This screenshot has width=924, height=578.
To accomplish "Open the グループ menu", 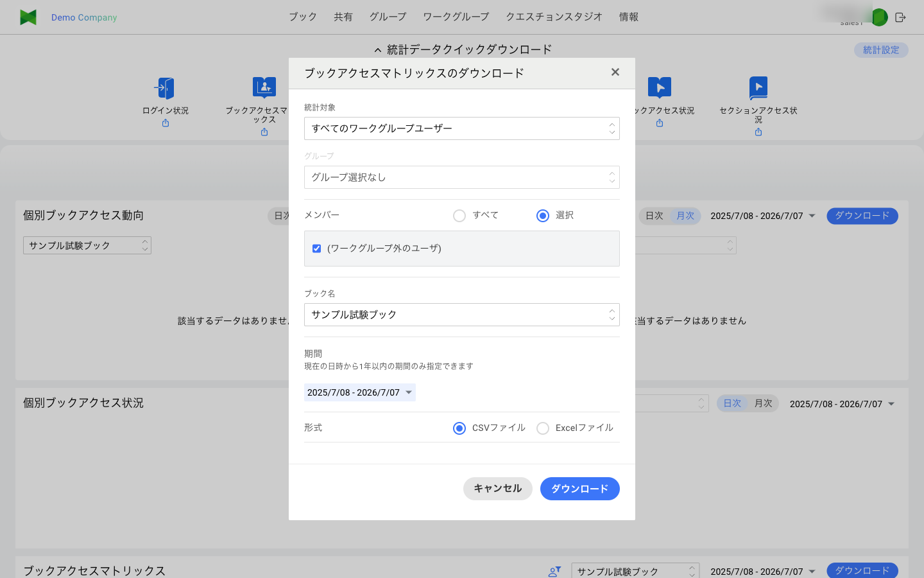I will [388, 17].
